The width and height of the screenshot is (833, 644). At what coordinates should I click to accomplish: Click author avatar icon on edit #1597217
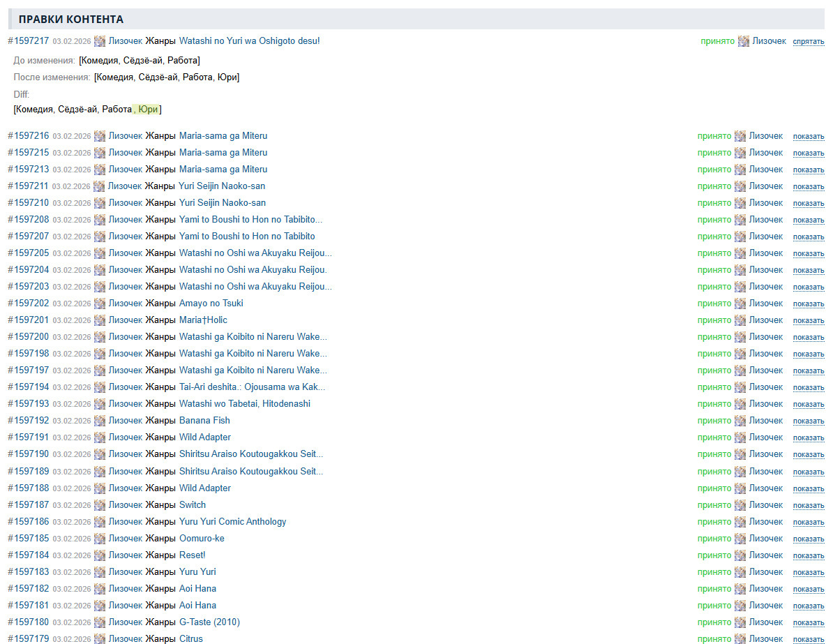(100, 41)
